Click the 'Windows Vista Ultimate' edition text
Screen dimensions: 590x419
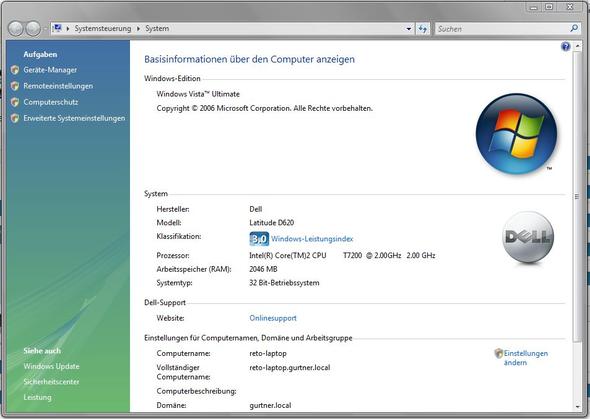tap(198, 94)
